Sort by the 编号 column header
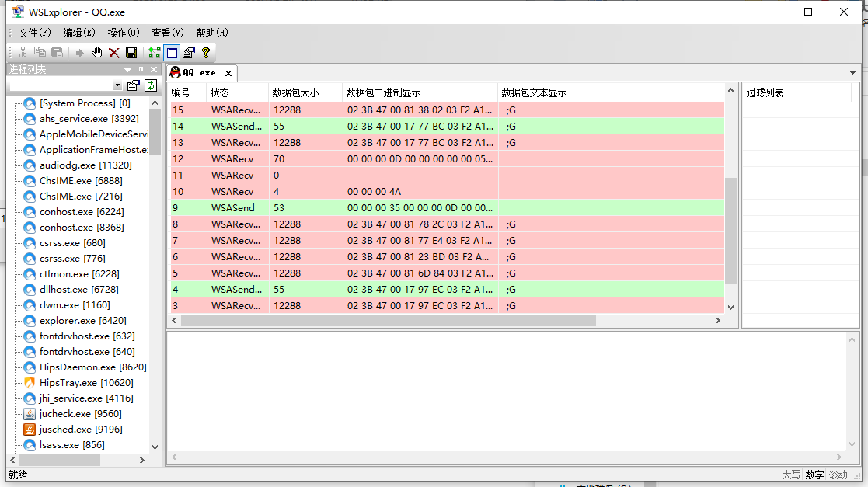This screenshot has height=487, width=868. (x=187, y=92)
